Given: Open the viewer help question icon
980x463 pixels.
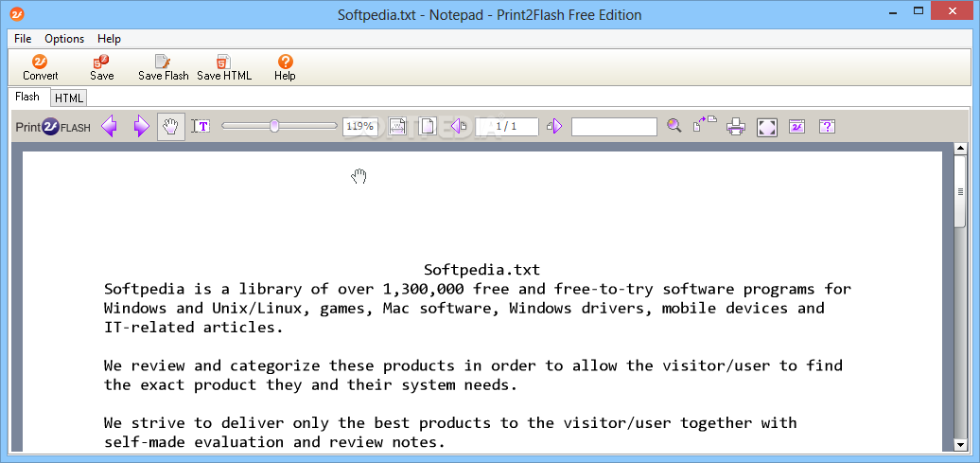Looking at the screenshot, I should (x=827, y=126).
